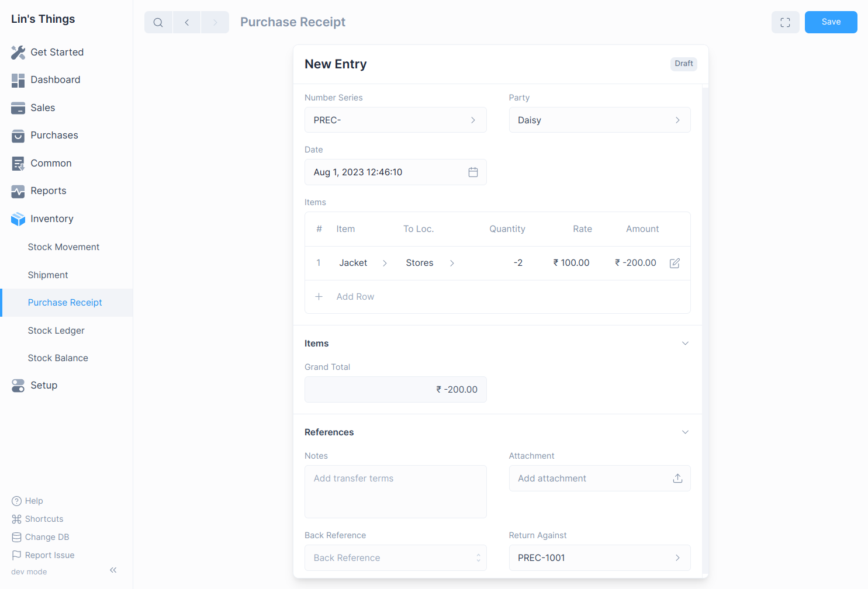This screenshot has height=589, width=868.
Task: Collapse the References section
Action: (x=685, y=432)
